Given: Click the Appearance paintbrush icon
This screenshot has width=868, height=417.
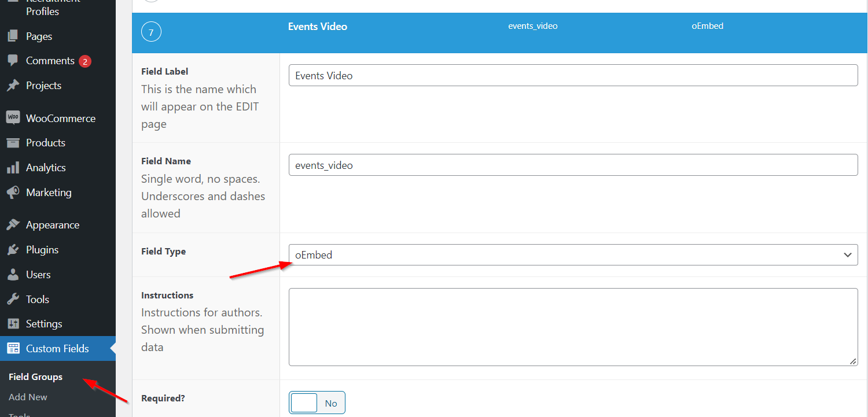Looking at the screenshot, I should point(13,225).
